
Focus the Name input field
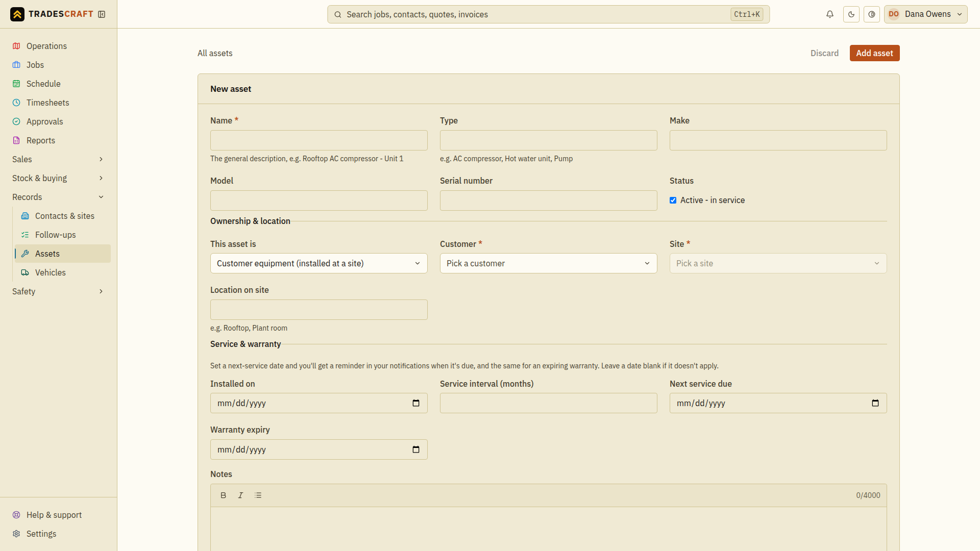coord(319,140)
